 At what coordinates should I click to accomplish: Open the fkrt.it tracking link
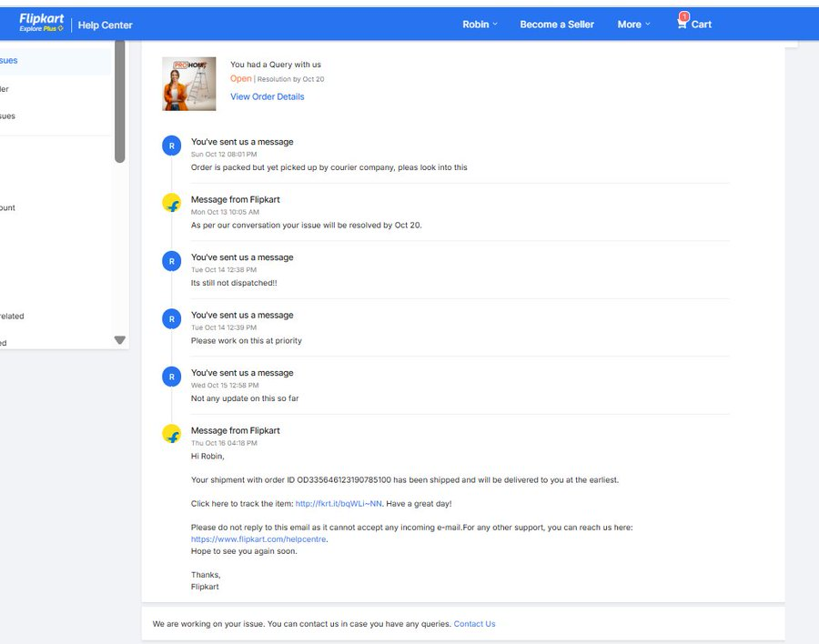click(339, 504)
